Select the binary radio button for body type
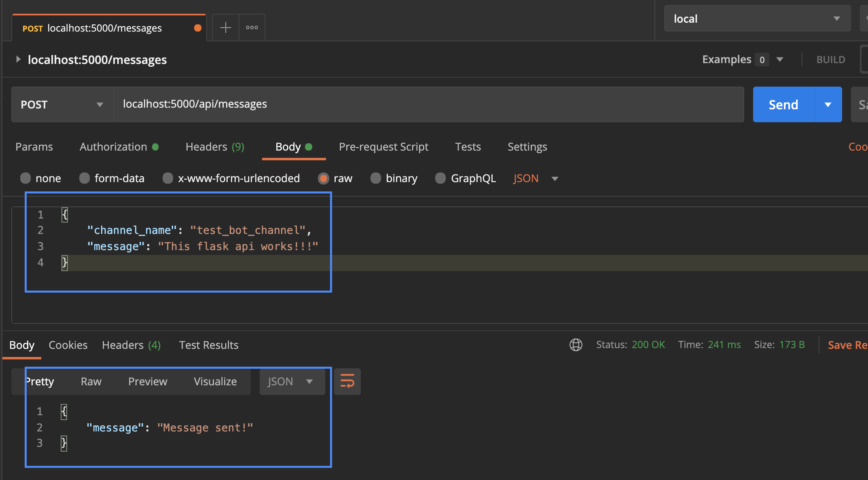868x480 pixels. [375, 178]
